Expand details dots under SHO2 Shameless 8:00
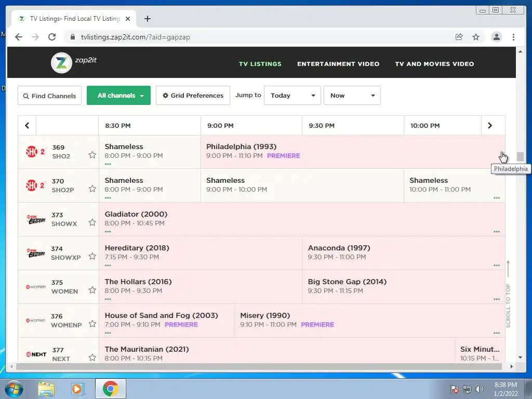Viewport: 532px width, 399px height. 108,164
